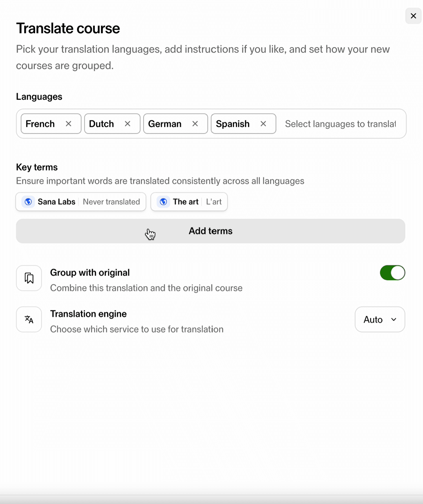The height and width of the screenshot is (504, 423).
Task: Click the German language tag label
Action: click(165, 124)
